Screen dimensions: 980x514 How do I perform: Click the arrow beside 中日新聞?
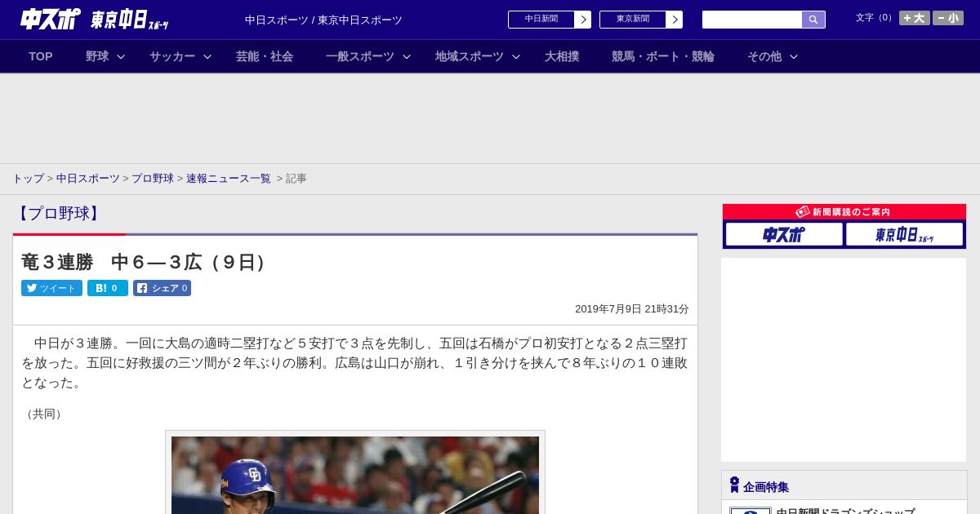point(583,20)
